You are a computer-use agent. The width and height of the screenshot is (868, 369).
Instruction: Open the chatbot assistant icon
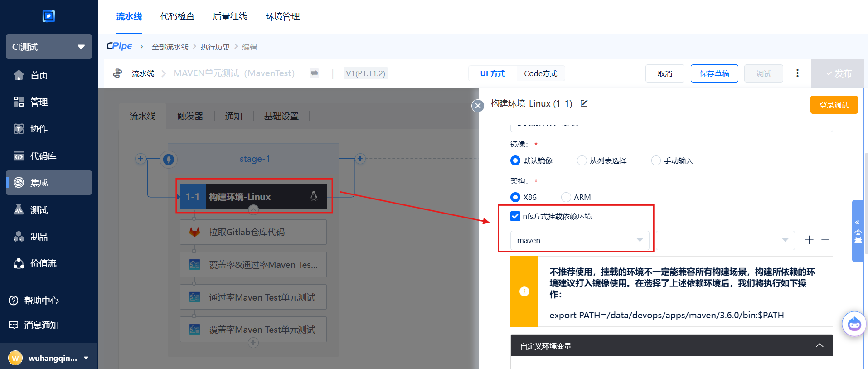854,324
